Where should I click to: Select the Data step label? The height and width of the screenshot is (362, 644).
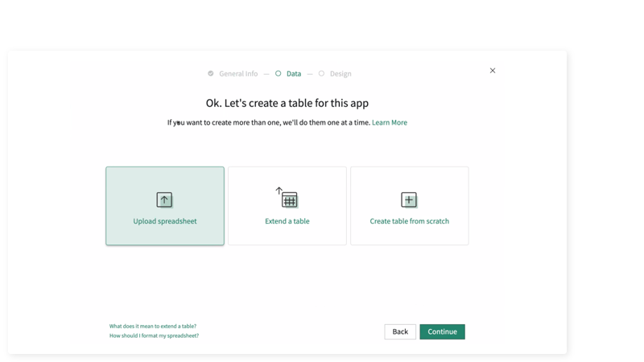point(294,74)
